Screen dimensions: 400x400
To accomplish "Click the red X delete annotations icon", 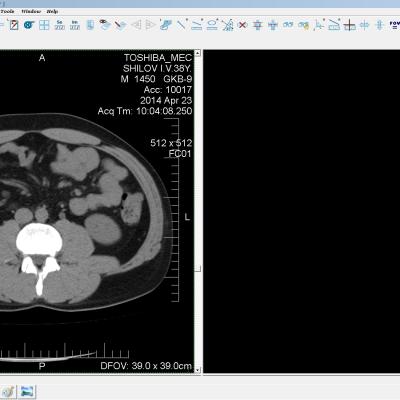I will pos(243,25).
